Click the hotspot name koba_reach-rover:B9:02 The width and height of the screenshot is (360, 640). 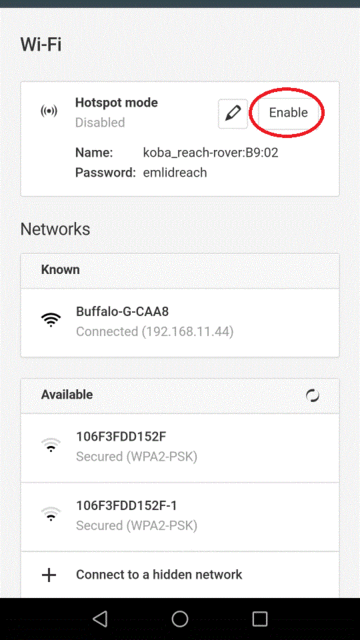[211, 153]
